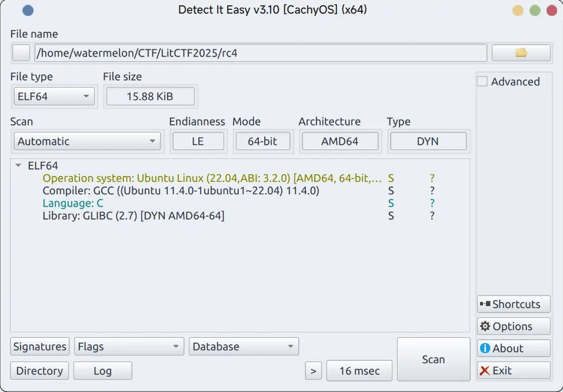Close window with the red button
Screen dimensions: 563x392
552,11
